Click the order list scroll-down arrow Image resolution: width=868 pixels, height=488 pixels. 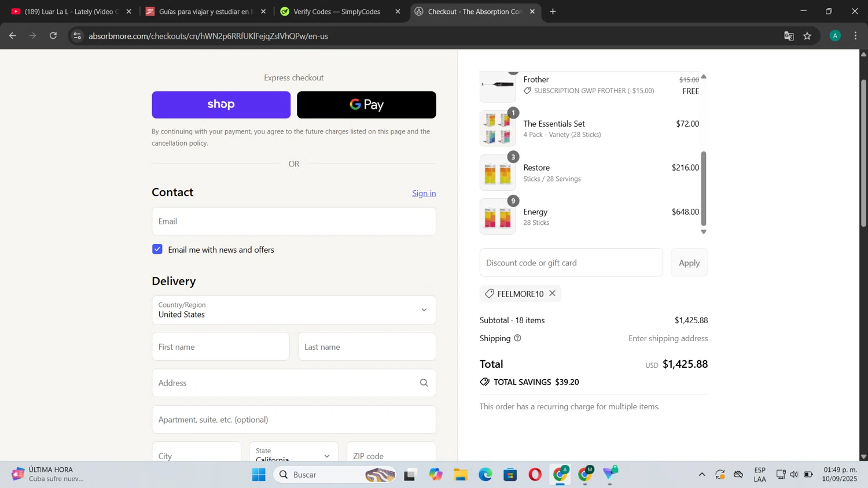click(x=704, y=232)
